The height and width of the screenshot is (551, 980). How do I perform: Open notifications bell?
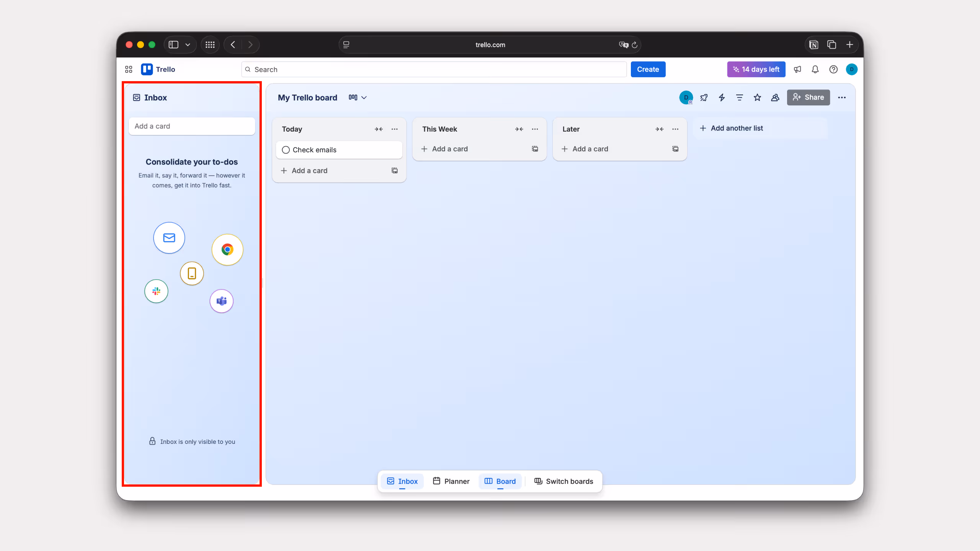[x=814, y=69]
